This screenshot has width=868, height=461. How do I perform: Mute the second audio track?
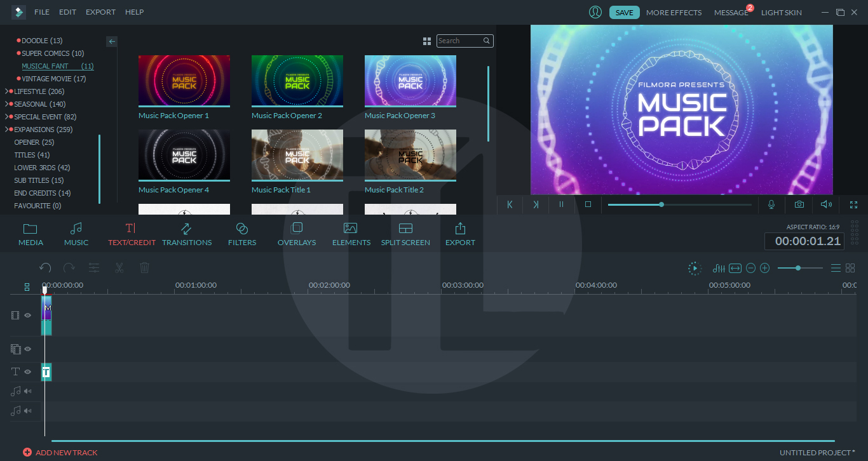28,411
